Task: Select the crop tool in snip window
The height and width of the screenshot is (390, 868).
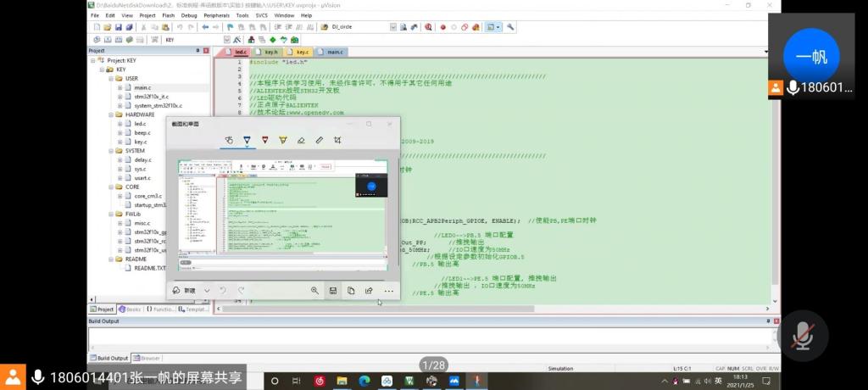Action: 337,140
